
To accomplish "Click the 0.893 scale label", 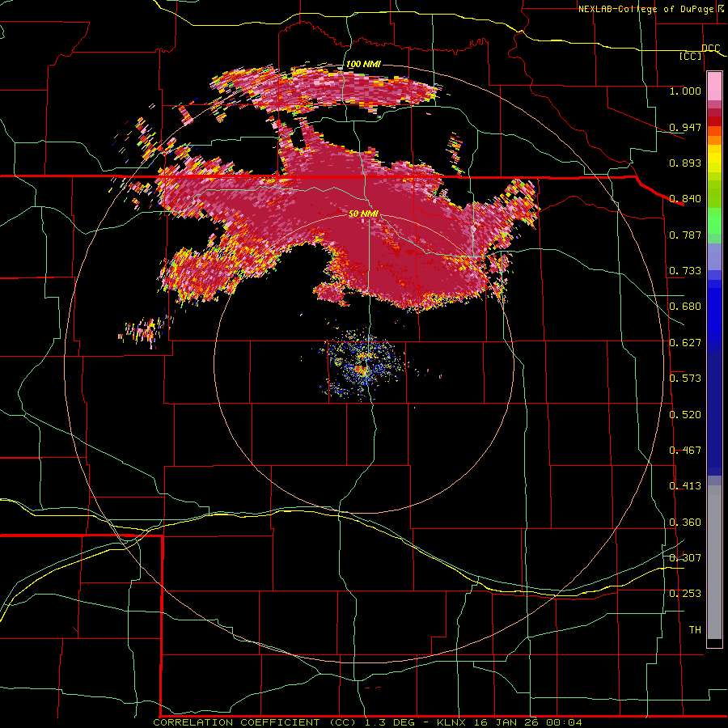I will [x=685, y=163].
